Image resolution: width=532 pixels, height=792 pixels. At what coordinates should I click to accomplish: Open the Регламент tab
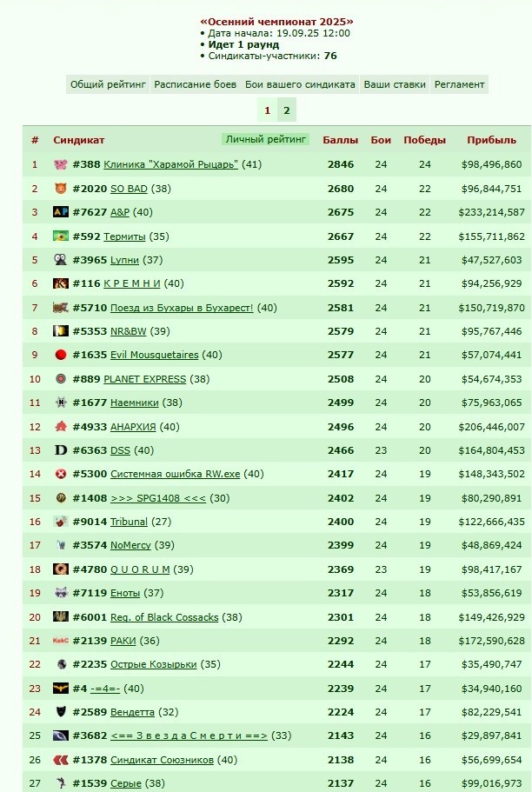click(459, 84)
